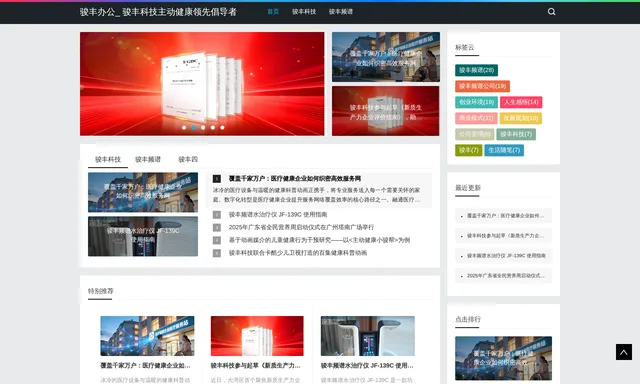Viewport: 640px width, 384px height.
Task: Open recommended title 骏丰频谱水治疗仪 JF-139C 使用
Action: click(x=367, y=366)
